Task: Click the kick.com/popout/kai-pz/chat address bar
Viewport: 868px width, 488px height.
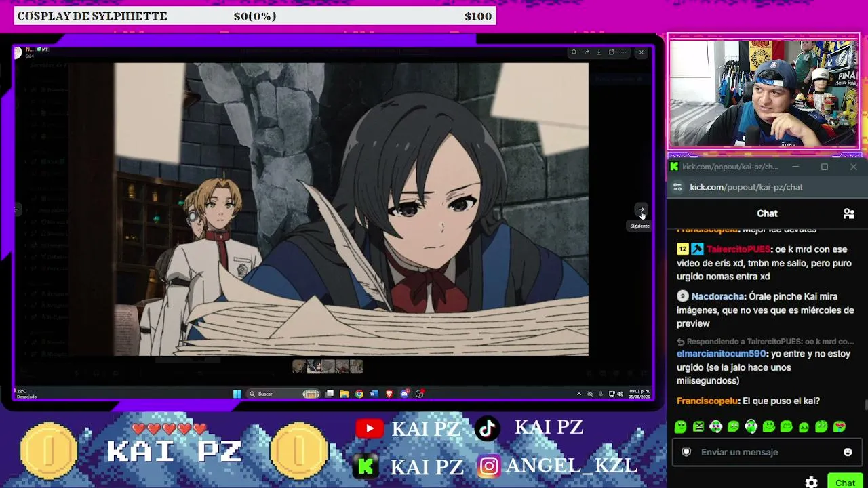Action: coord(746,187)
